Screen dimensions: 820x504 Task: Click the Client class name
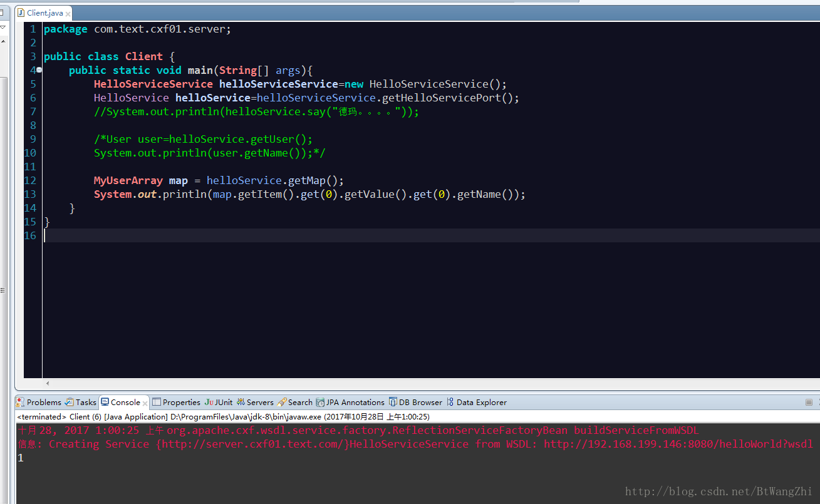[x=144, y=56]
